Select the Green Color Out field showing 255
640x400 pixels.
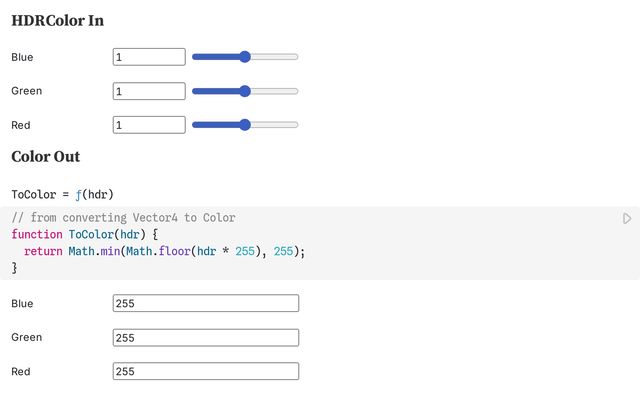tap(206, 338)
